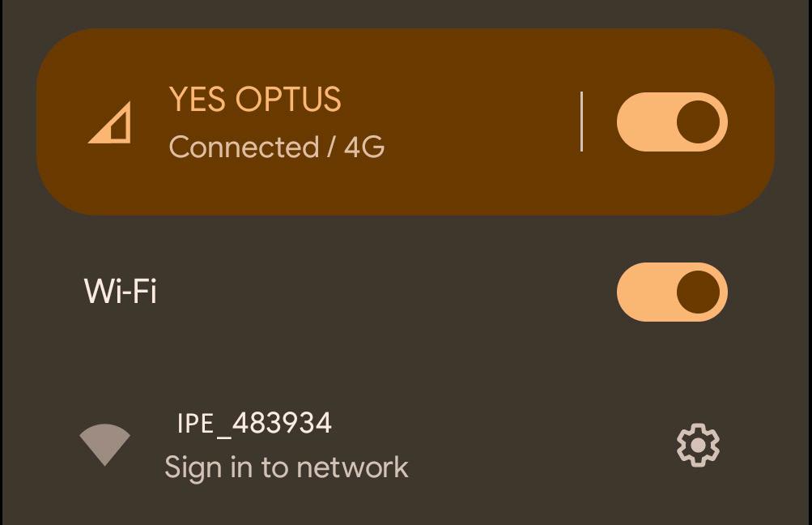Screen dimensions: 812x525
Task: Open settings gear for IPE_483934
Action: (x=698, y=445)
